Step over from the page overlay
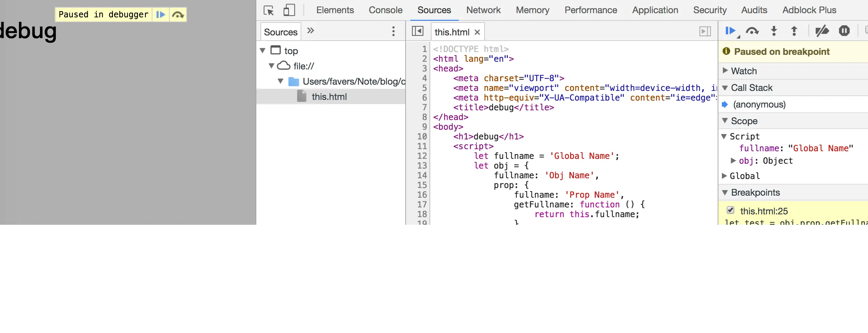The height and width of the screenshot is (333, 868). tap(178, 15)
